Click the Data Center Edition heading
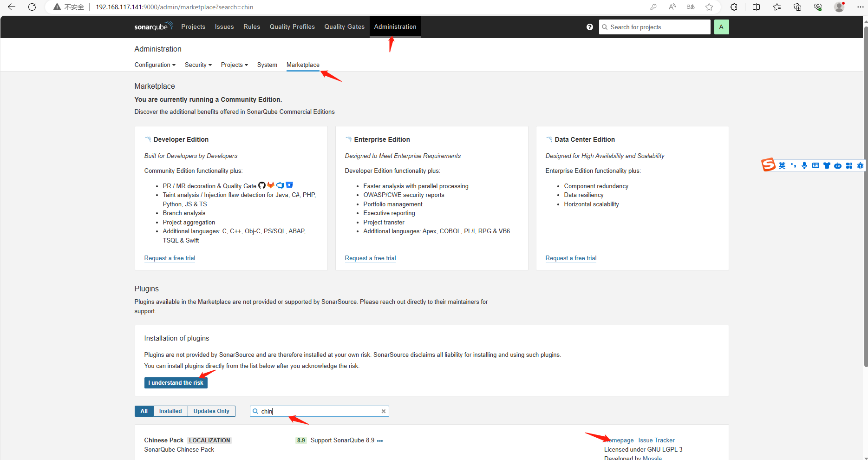 click(x=585, y=139)
